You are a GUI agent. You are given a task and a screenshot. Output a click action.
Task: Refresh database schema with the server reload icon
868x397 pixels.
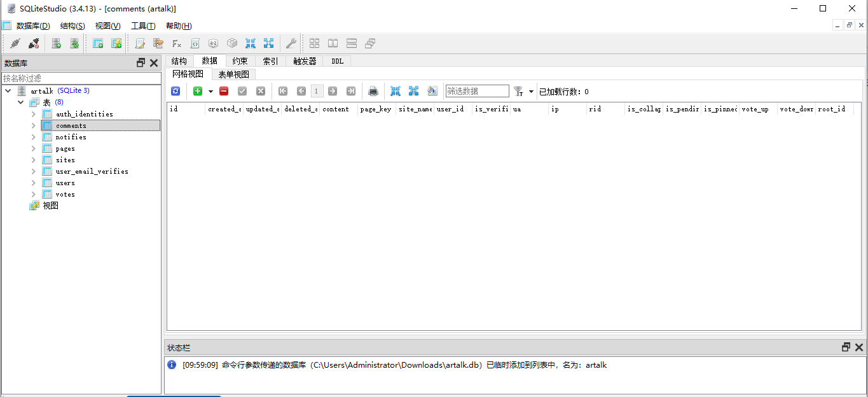(74, 43)
